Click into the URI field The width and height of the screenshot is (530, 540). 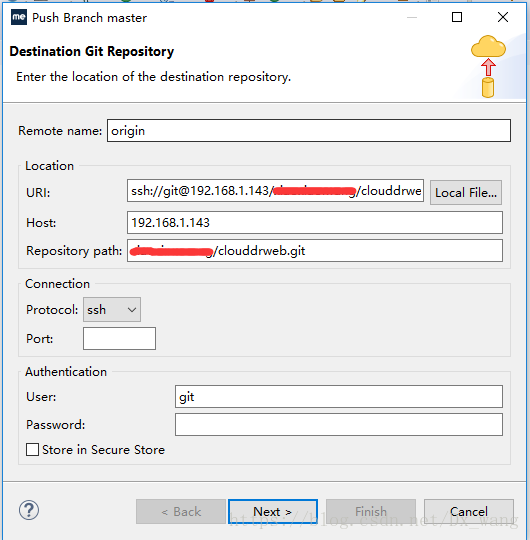click(x=275, y=190)
